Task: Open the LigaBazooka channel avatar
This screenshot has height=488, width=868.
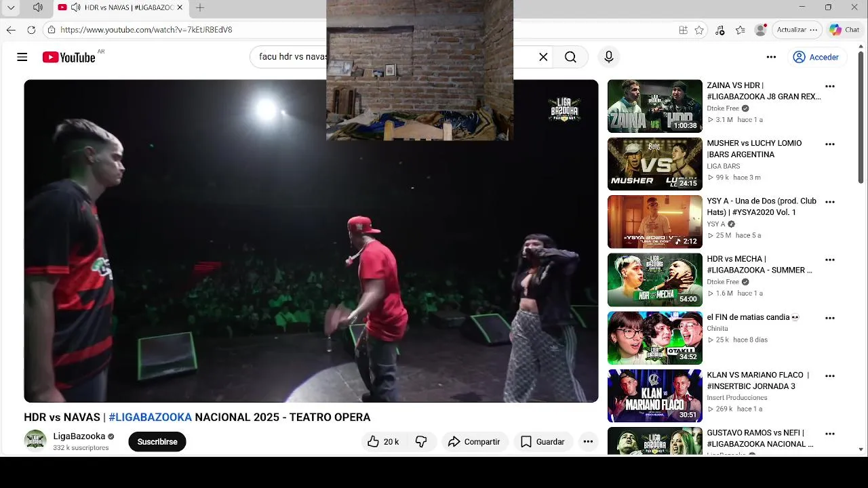Action: click(35, 441)
